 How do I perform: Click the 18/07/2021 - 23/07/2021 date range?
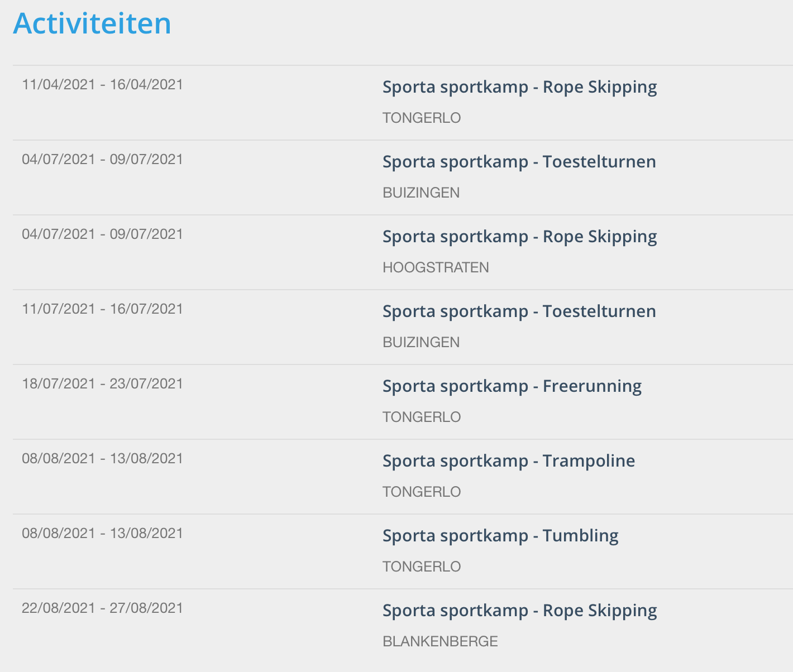coord(103,383)
